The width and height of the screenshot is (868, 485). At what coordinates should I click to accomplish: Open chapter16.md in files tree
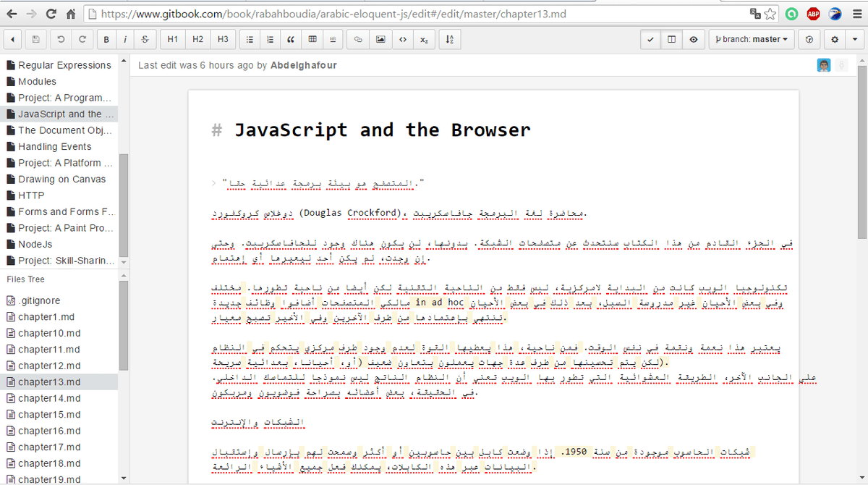point(59,431)
